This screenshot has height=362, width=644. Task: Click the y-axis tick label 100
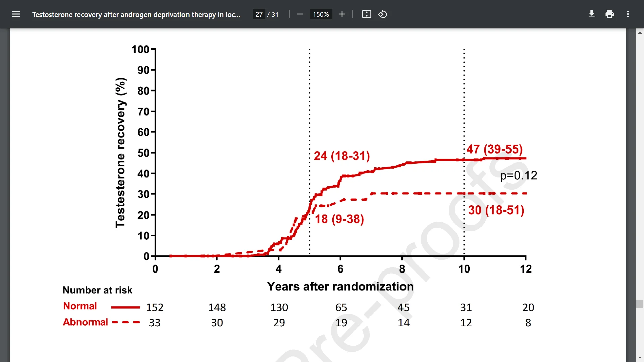click(x=140, y=49)
